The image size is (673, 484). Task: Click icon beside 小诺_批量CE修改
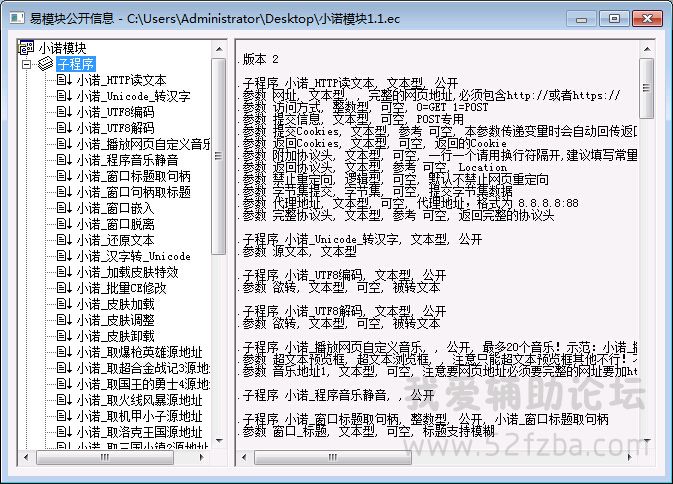(x=64, y=288)
